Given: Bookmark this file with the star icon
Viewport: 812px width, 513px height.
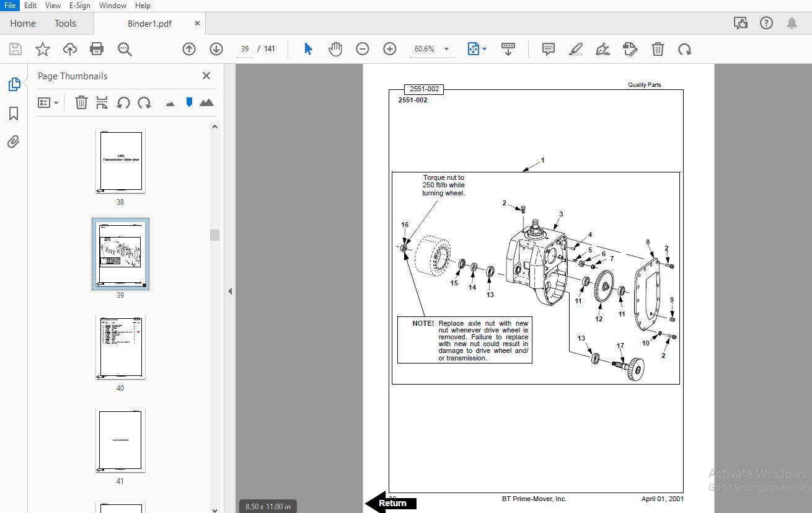Looking at the screenshot, I should 43,49.
